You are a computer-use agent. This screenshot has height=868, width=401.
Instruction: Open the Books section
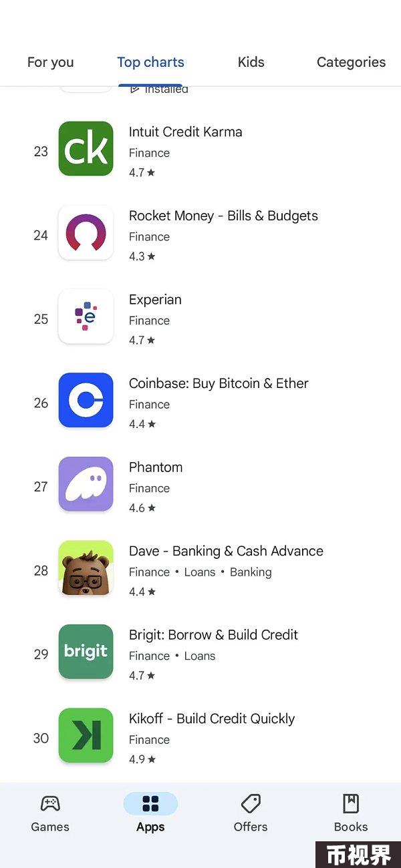(x=351, y=813)
